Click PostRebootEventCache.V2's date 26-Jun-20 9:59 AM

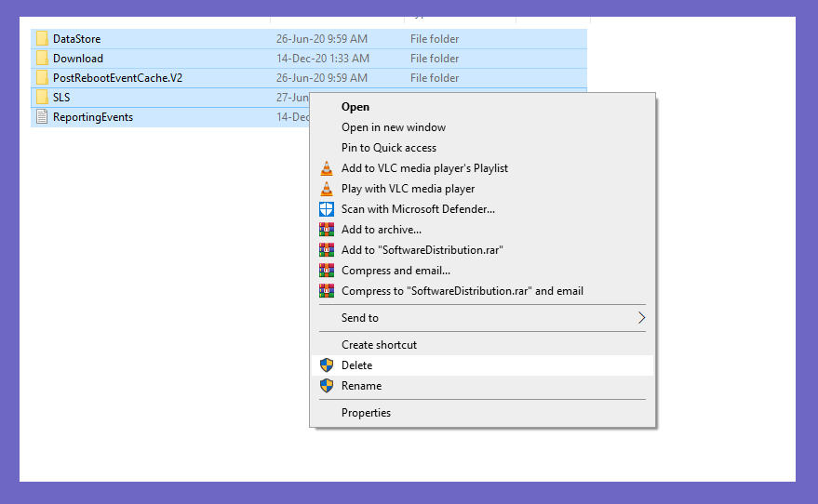(321, 78)
